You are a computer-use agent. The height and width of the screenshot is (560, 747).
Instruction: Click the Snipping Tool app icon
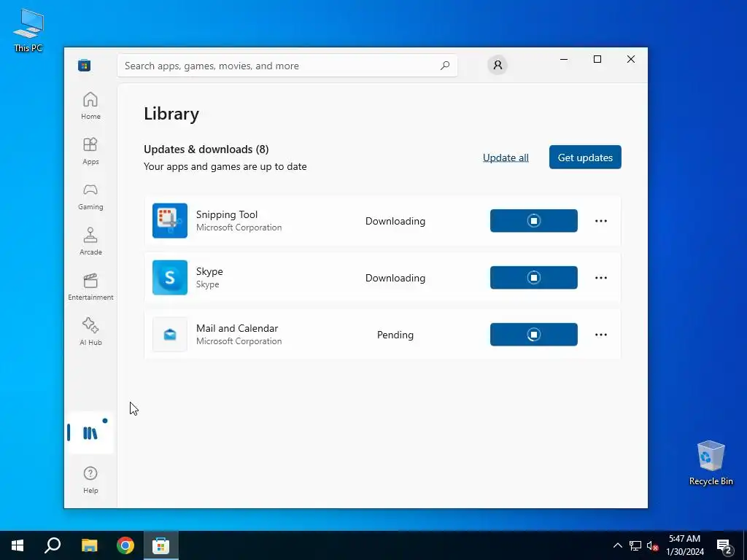click(x=170, y=220)
